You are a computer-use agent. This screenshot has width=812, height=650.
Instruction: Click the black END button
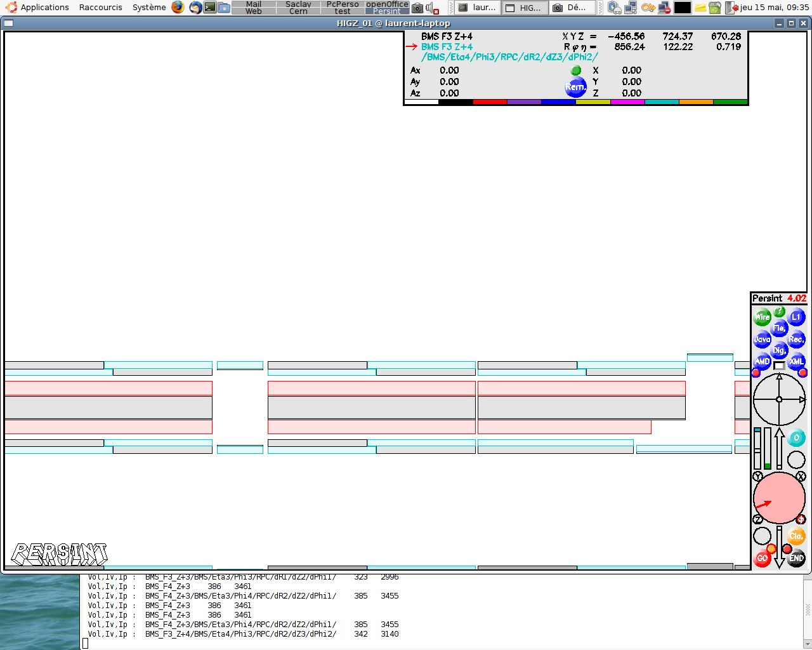tap(796, 559)
